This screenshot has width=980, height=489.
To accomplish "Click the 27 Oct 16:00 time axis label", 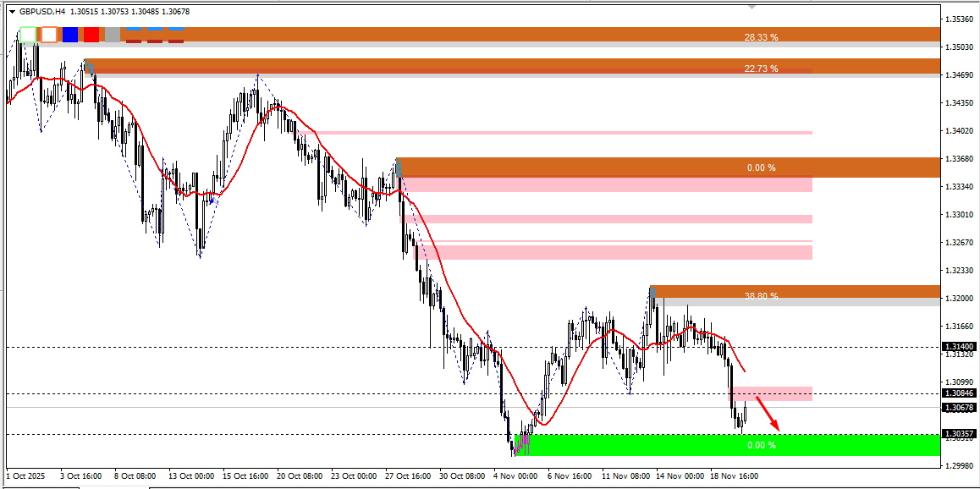I will tap(410, 475).
